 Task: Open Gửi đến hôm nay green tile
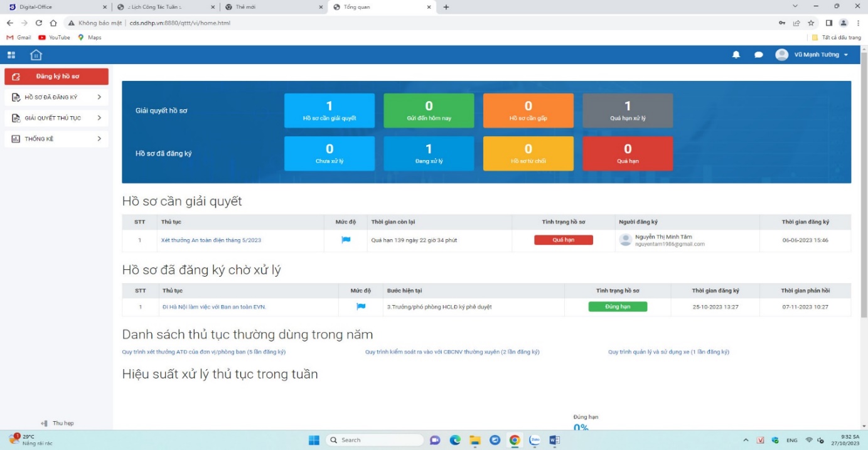coord(429,110)
